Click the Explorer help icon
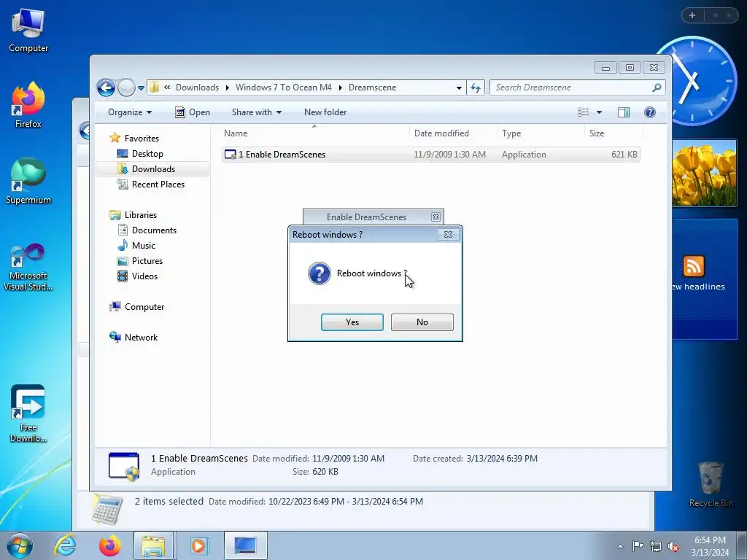The image size is (747, 560). [650, 112]
